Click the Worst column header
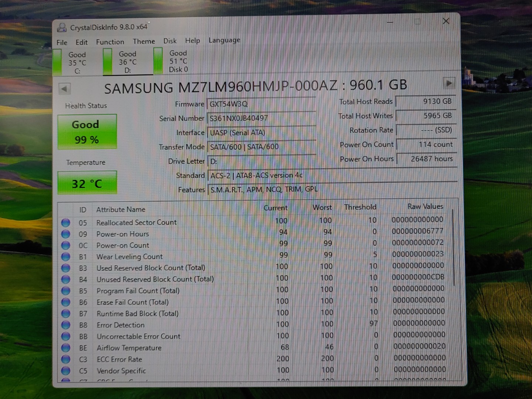Screen dimensions: 532x399 (x=322, y=208)
